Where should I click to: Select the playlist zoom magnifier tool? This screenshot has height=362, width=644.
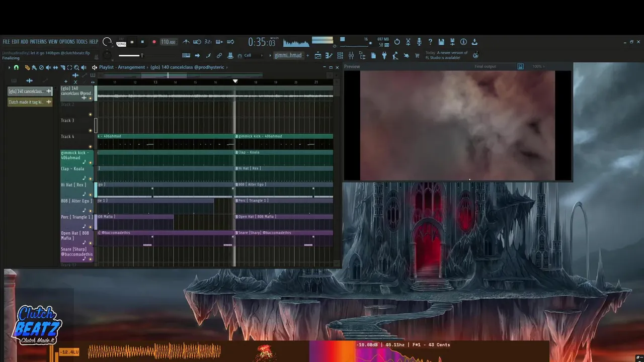tap(76, 67)
